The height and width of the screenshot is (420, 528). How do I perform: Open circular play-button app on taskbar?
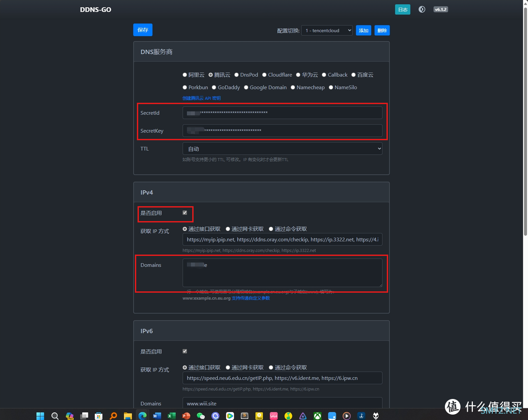point(347,416)
